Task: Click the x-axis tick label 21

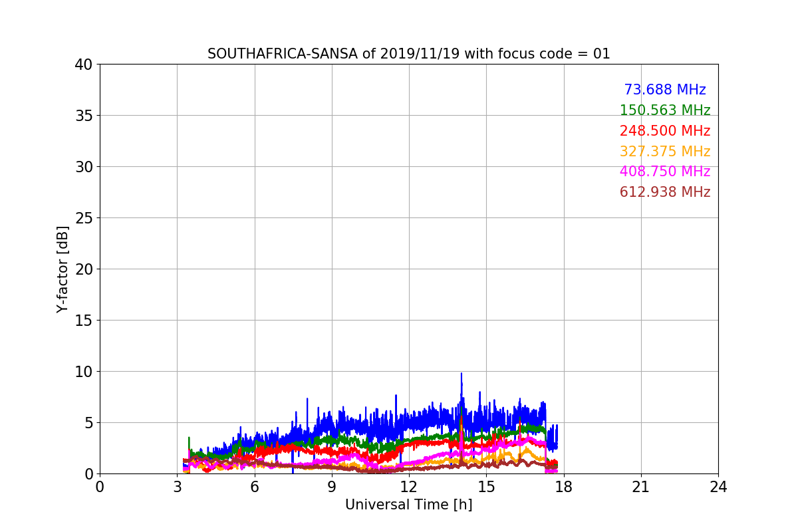Action: [641, 487]
